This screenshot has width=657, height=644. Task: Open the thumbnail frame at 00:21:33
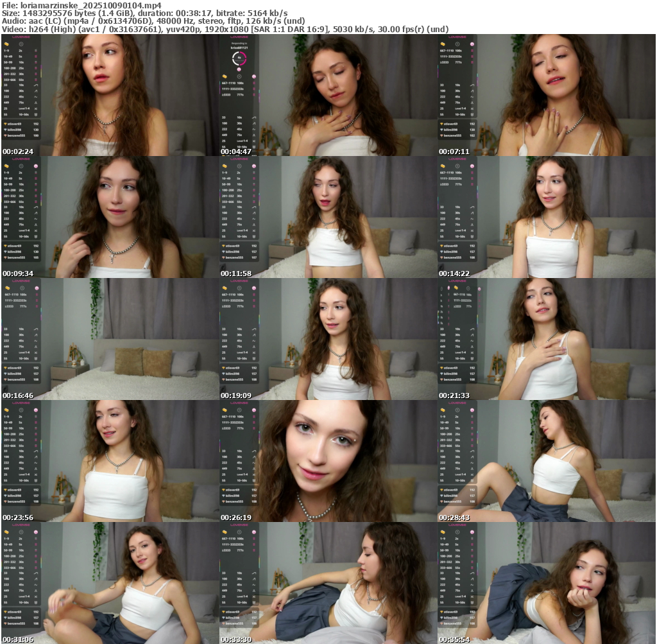point(547,339)
